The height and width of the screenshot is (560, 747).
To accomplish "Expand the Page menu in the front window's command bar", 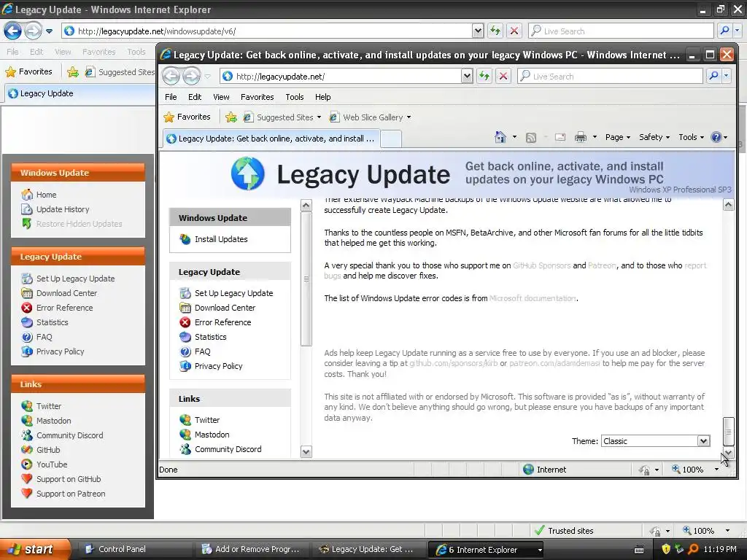I will tap(617, 137).
